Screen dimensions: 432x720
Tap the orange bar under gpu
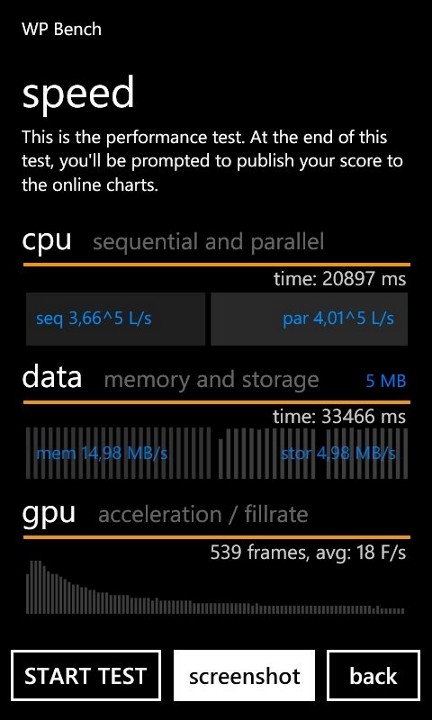tap(217, 537)
